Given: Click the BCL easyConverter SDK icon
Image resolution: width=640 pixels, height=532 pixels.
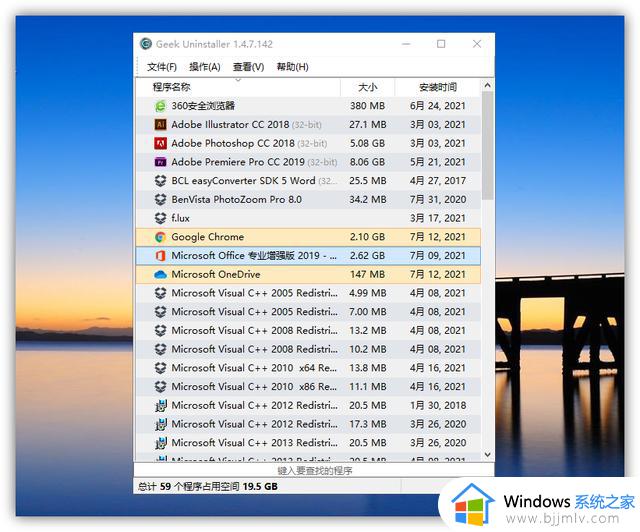Looking at the screenshot, I should (160, 181).
